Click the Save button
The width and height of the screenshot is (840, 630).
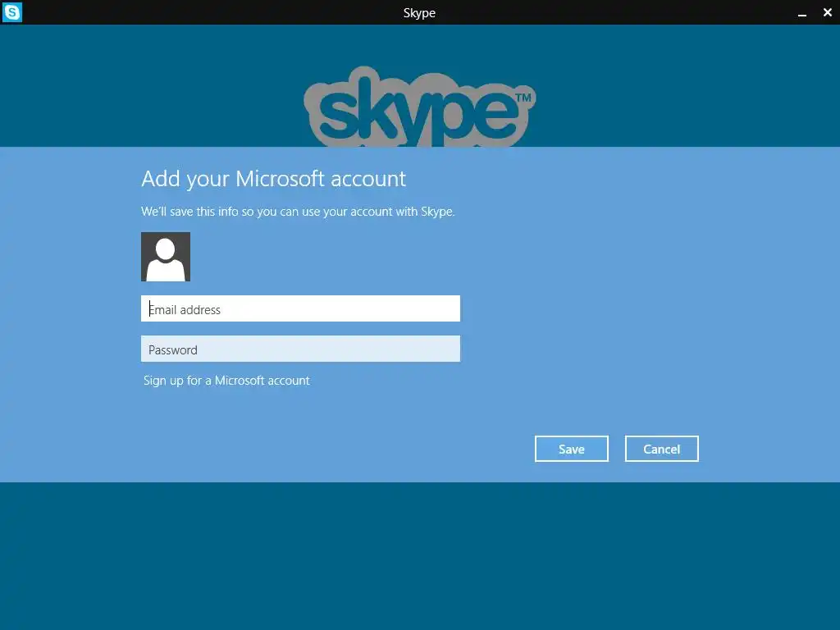point(572,449)
